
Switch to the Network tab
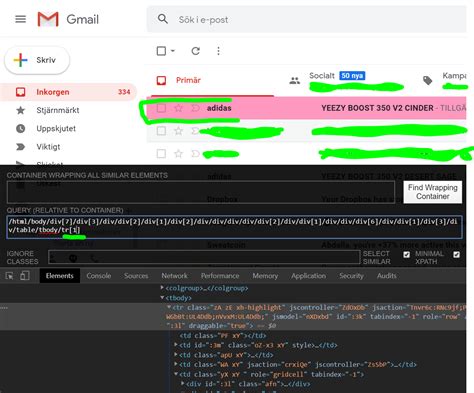(174, 276)
